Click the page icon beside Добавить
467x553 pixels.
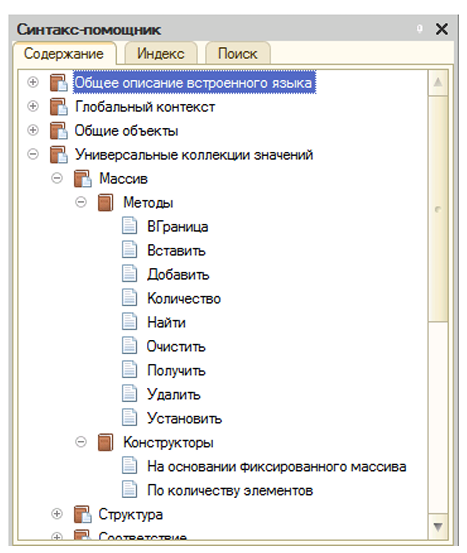(x=129, y=274)
